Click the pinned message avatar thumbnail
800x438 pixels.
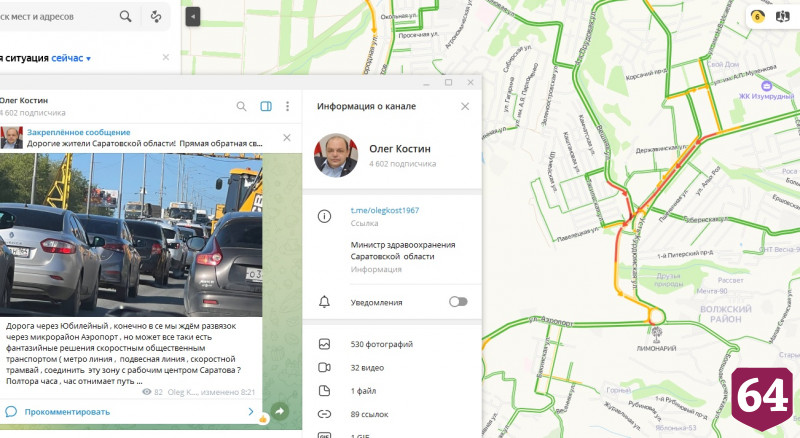(11, 138)
